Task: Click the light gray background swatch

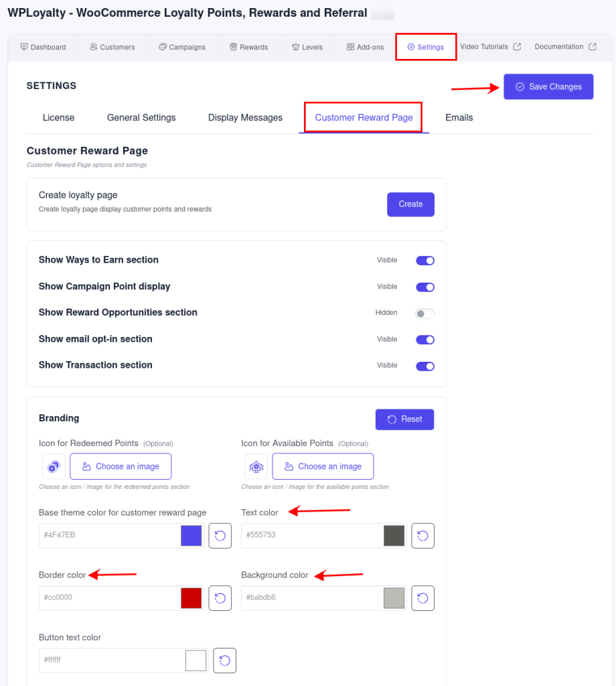Action: click(394, 598)
